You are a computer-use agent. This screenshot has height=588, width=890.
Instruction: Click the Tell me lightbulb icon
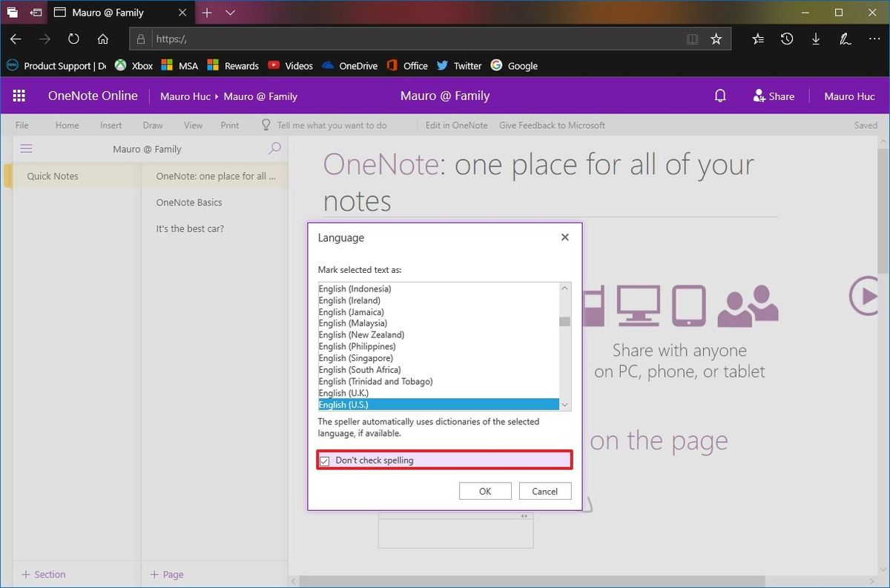265,125
